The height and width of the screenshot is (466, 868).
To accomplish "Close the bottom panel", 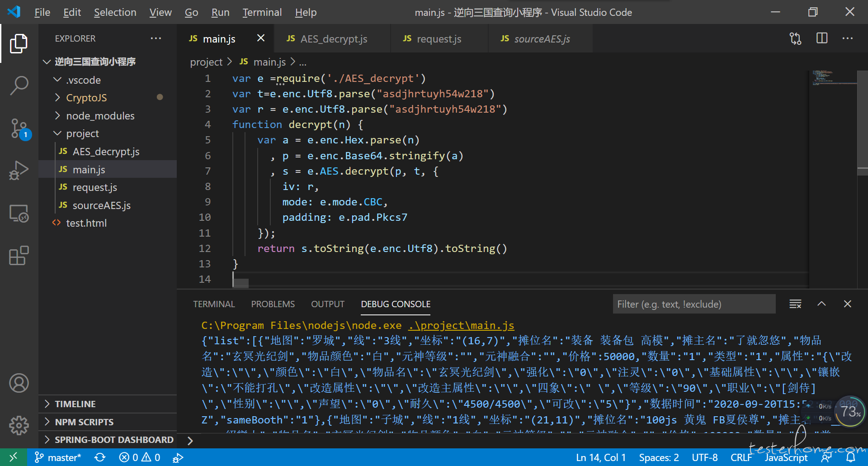I will (x=848, y=304).
